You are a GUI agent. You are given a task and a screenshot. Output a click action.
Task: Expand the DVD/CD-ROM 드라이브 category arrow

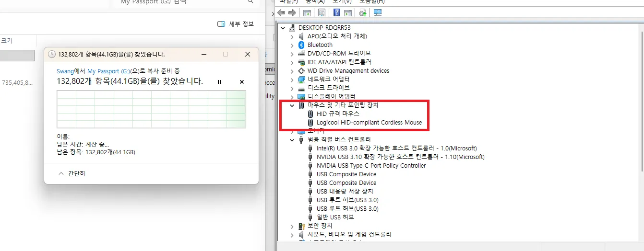tap(292, 53)
